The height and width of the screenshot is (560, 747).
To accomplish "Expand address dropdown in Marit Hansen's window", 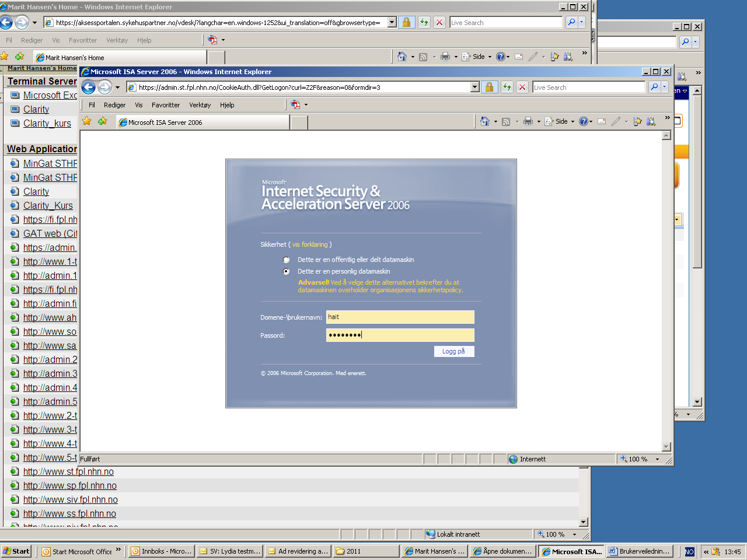I will pos(392,22).
